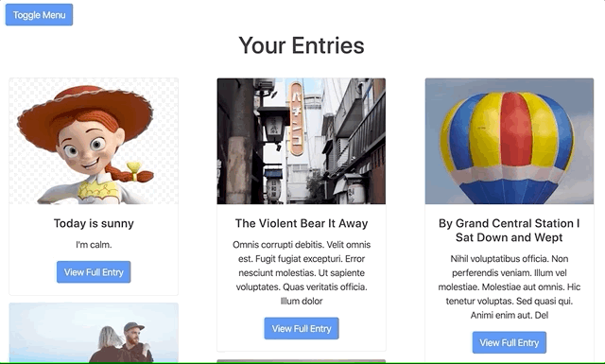Image resolution: width=605 pixels, height=364 pixels.
Task: Click the man wearing a cap in the photo
Action: coord(135,343)
